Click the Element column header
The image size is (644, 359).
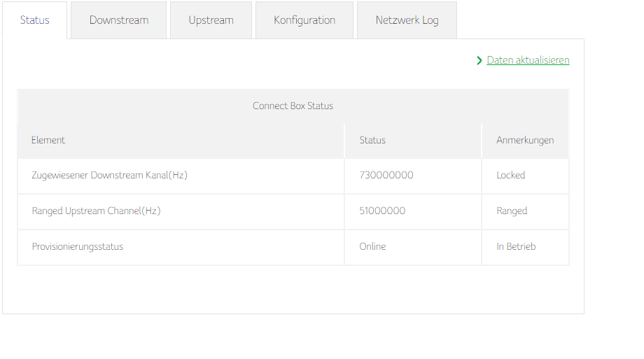click(x=48, y=140)
